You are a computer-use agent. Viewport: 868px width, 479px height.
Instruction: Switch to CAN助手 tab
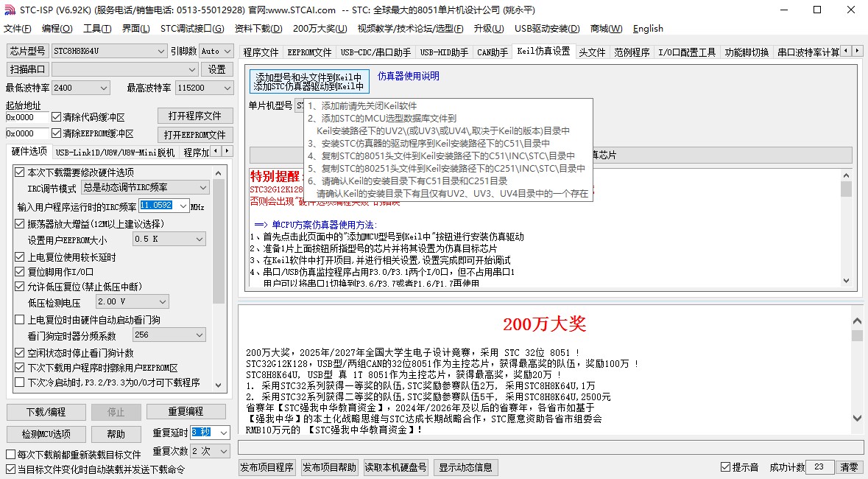493,52
